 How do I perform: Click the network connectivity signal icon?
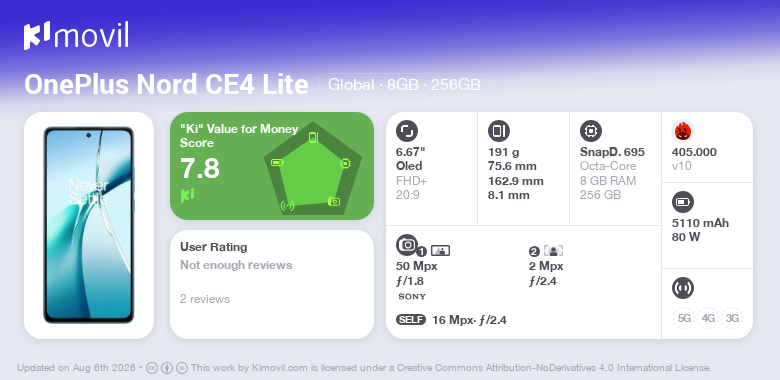(x=683, y=288)
